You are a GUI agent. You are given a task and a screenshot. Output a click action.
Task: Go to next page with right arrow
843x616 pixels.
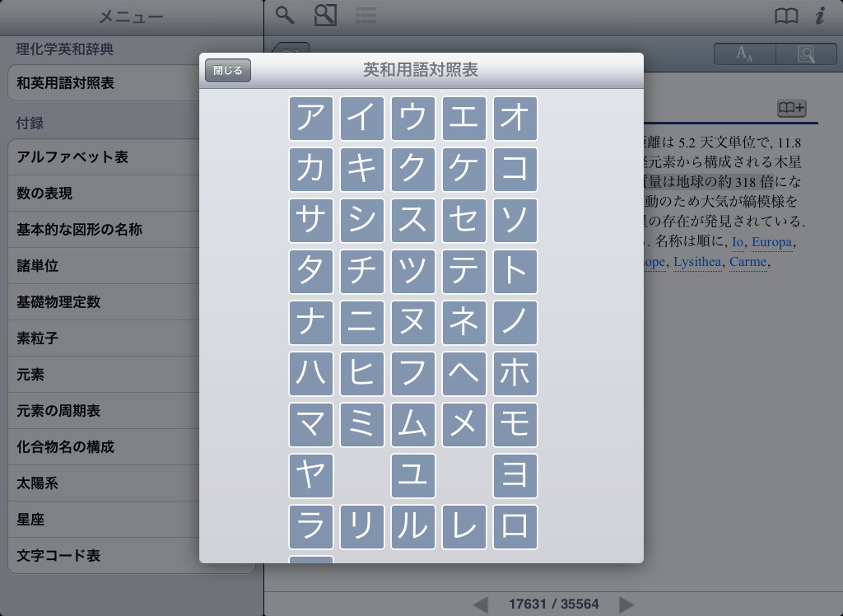pos(626,604)
